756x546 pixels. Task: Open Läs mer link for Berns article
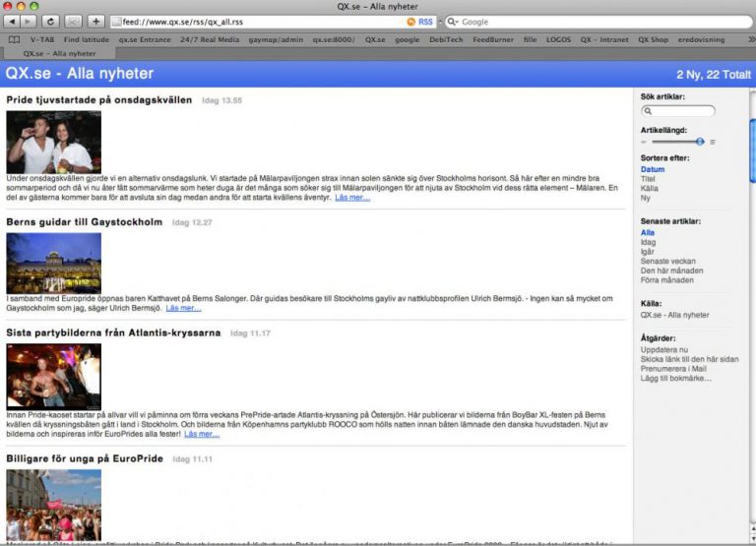pyautogui.click(x=183, y=308)
